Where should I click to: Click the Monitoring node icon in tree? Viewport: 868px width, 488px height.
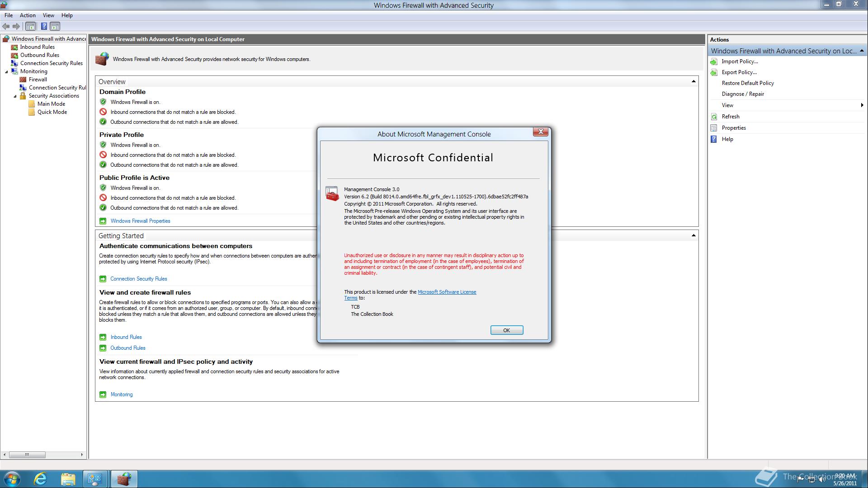point(14,71)
